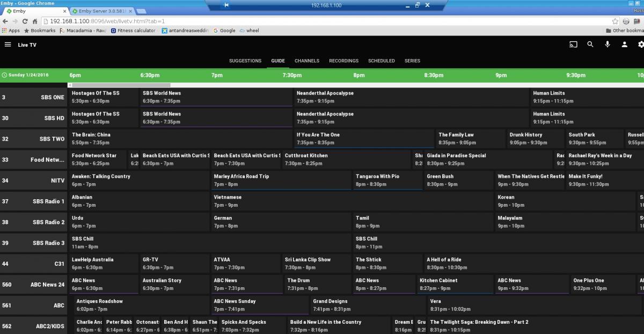
Task: Activate voice input microphone icon
Action: 608,45
